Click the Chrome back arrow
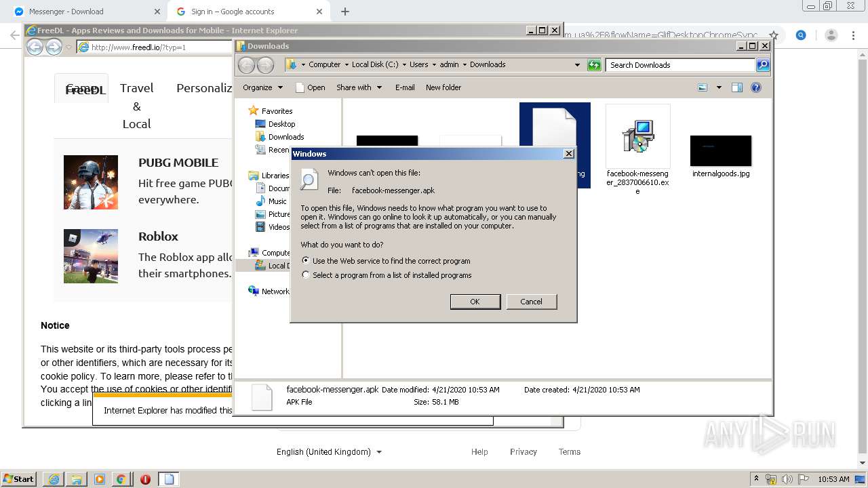Viewport: 868px width, 488px height. 14,35
